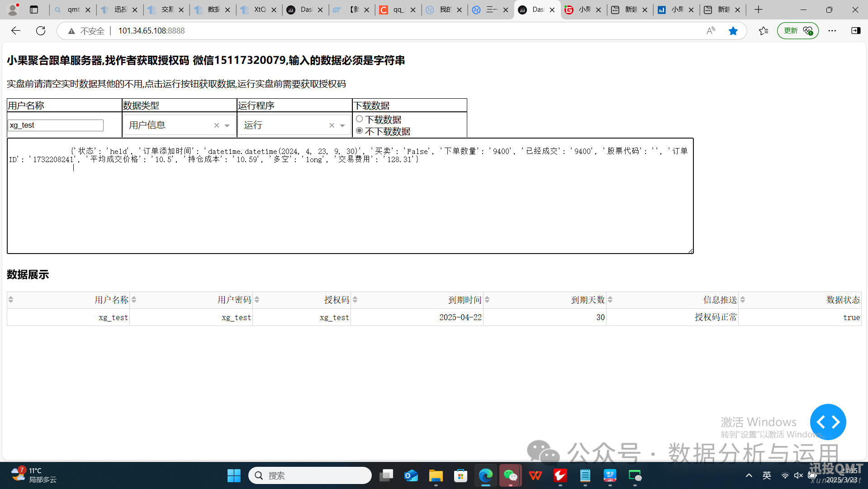868x489 pixels.
Task: Sort table by 用户名称 column
Action: point(11,300)
